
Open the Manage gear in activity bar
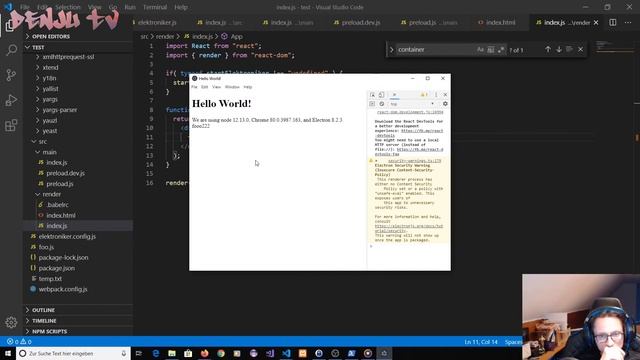(x=11, y=322)
